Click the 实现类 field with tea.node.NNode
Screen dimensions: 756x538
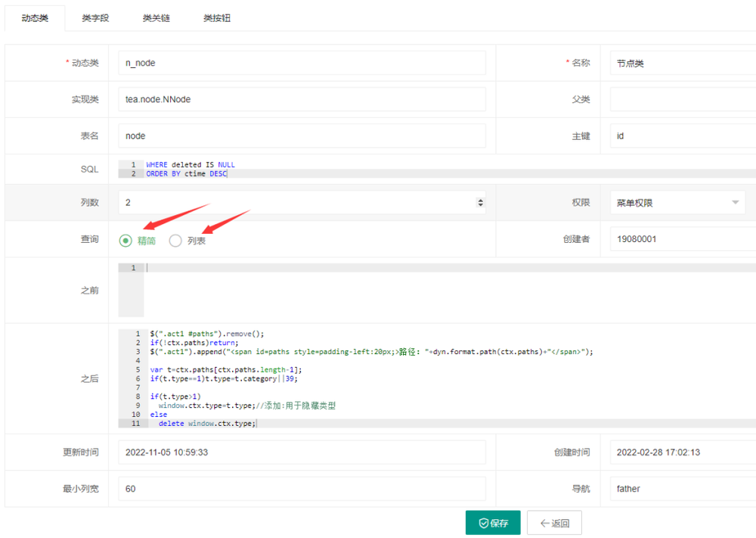click(302, 99)
